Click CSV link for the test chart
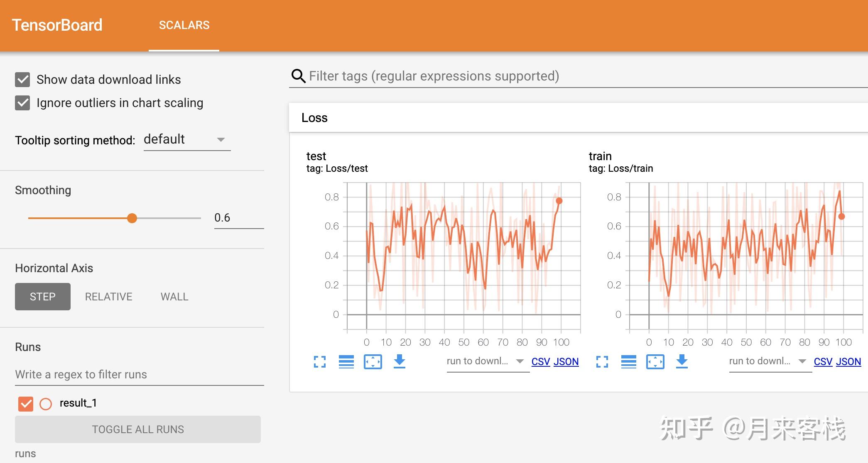 click(x=540, y=362)
